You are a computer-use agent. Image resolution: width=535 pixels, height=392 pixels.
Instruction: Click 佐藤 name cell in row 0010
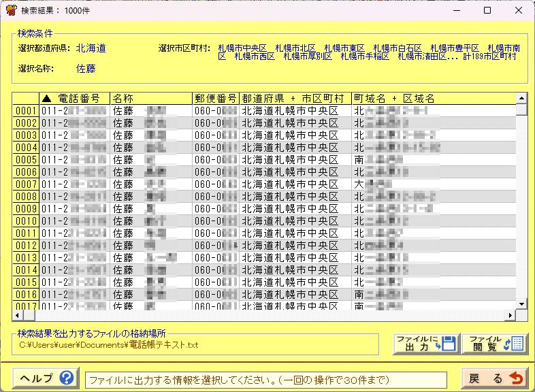tap(151, 221)
